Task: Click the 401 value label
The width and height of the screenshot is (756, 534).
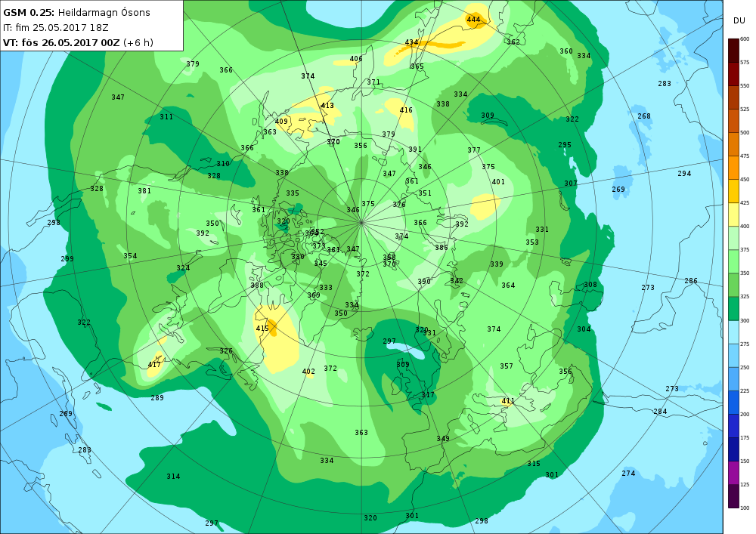Action: coord(498,182)
